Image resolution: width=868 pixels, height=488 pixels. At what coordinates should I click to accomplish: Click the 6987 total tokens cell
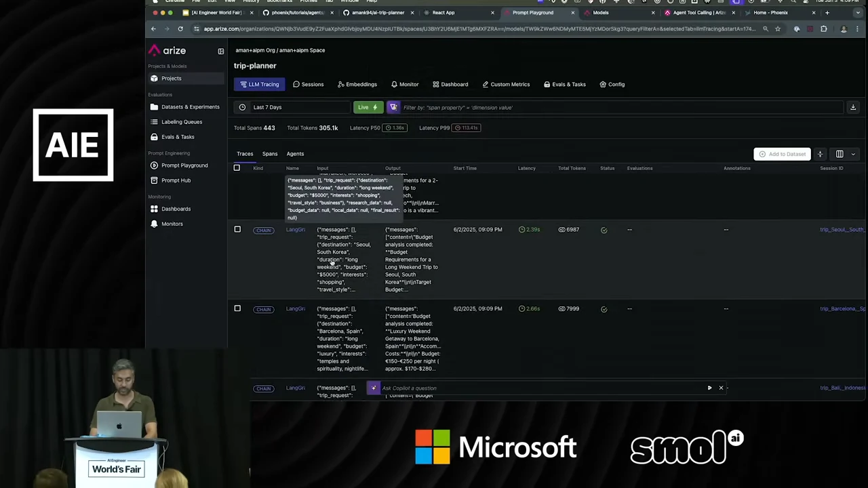tap(569, 230)
